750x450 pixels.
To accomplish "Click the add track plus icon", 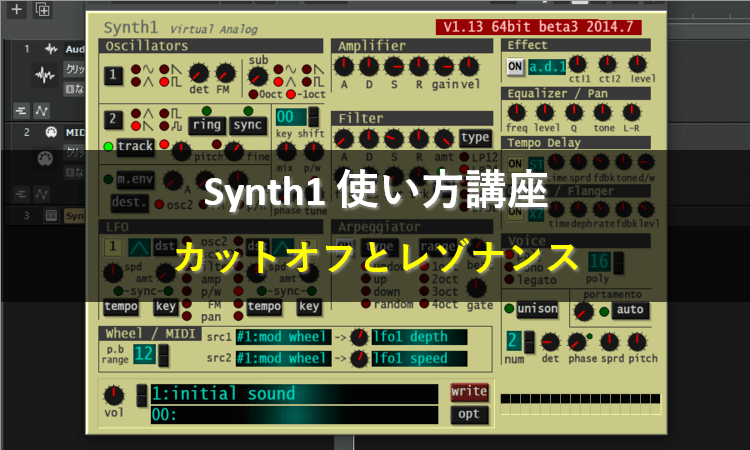I will (x=16, y=9).
